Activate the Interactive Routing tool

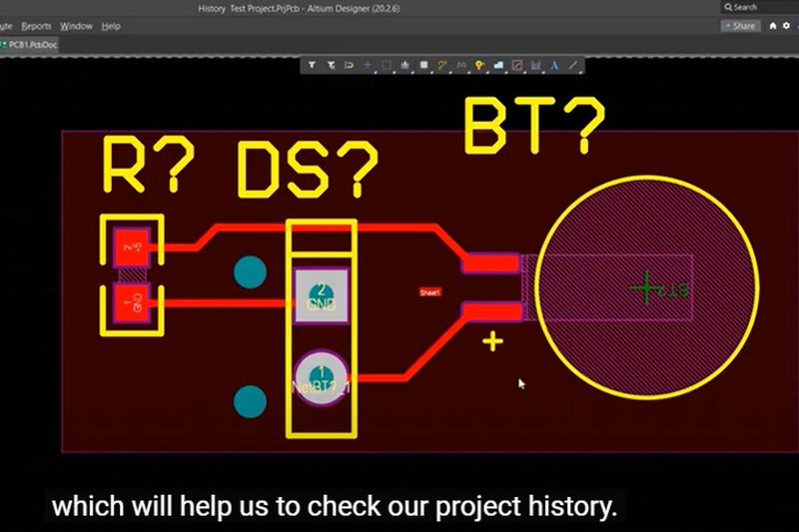442,65
